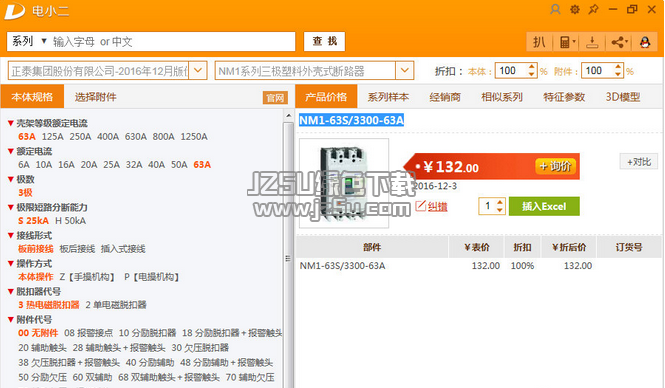The width and height of the screenshot is (665, 388).
Task: Click the 附件 discount value field
Action: (597, 70)
